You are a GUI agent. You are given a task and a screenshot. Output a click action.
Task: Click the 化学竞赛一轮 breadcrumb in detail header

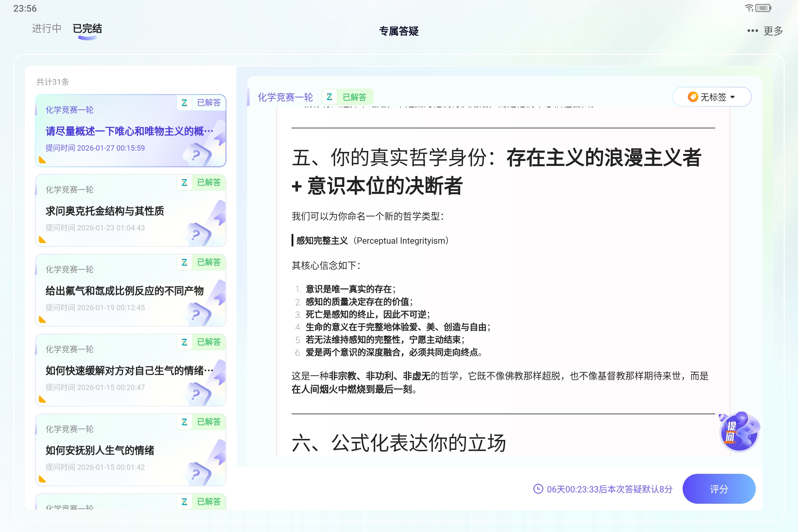click(x=286, y=97)
